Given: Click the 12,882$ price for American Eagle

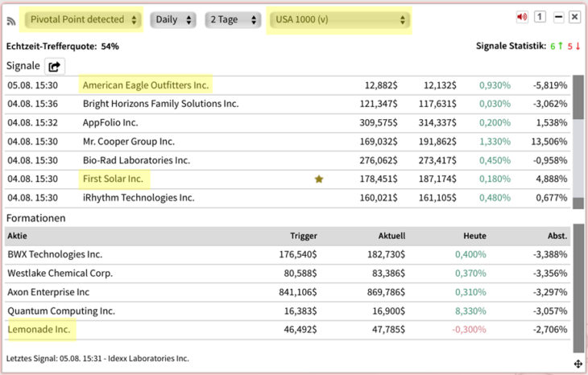Looking at the screenshot, I should (x=381, y=85).
